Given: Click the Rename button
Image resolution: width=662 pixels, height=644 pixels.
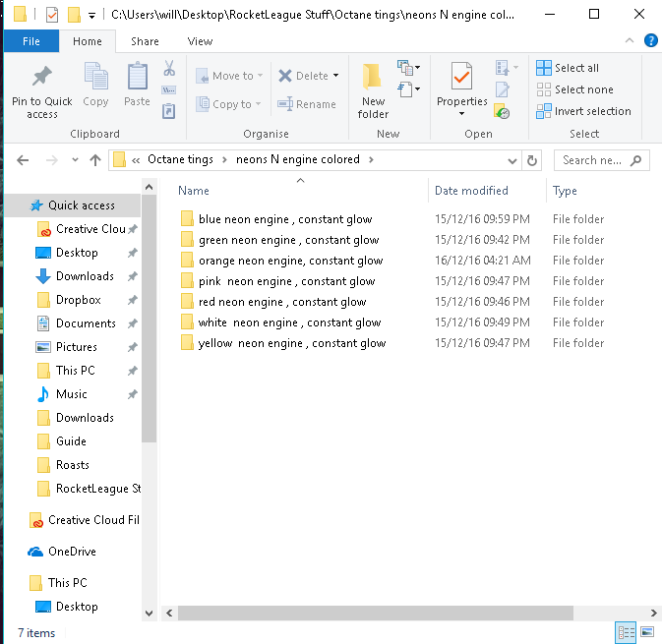Looking at the screenshot, I should click(x=307, y=104).
